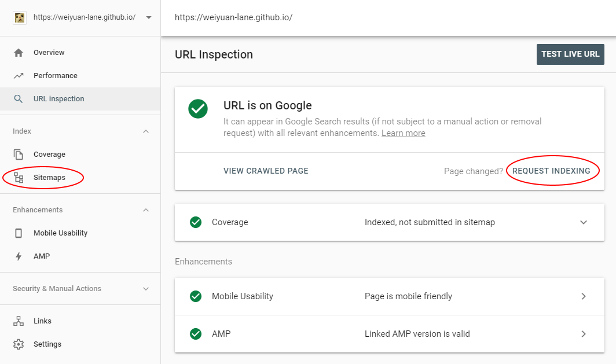Viewport: 616px width, 364px height.
Task: Click VIEW CRAWLED PAGE
Action: 266,171
